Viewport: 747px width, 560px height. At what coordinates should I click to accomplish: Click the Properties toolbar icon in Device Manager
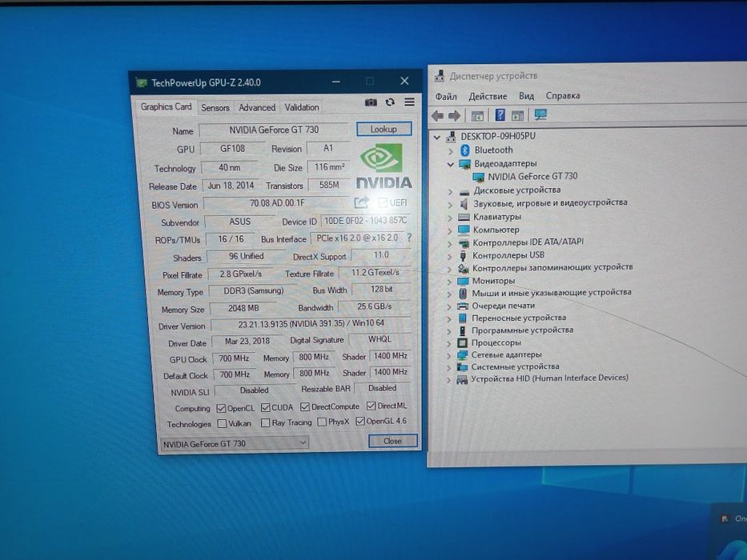[477, 116]
